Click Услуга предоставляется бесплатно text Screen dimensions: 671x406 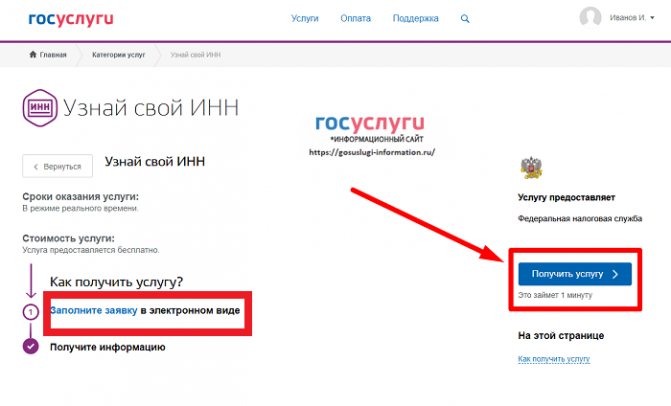91,250
